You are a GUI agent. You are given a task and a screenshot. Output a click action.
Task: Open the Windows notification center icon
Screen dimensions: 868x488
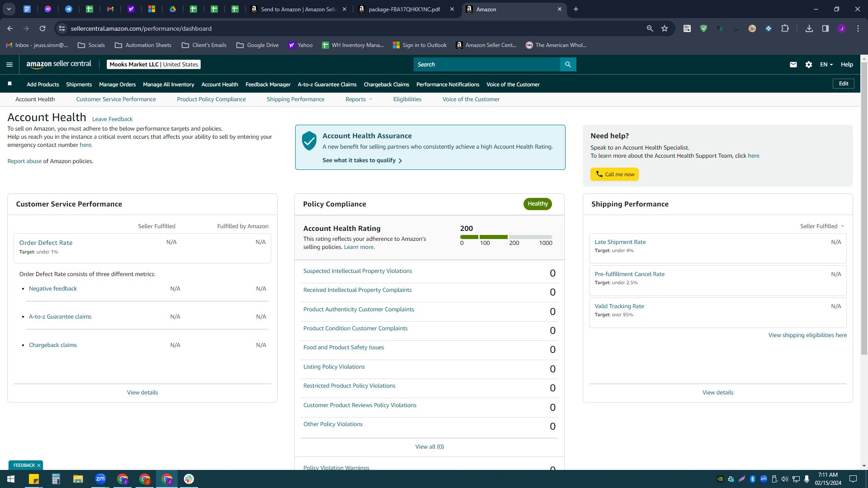tap(853, 479)
